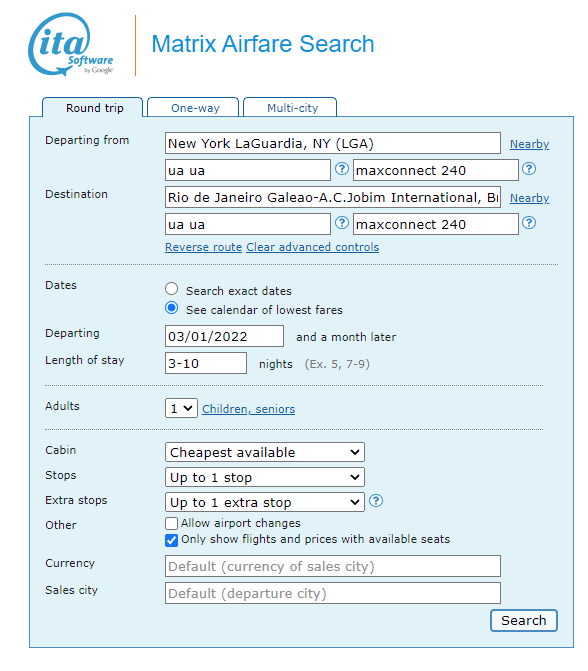Click the ITA Software logo
Image resolution: width=588 pixels, height=671 pixels.
(x=71, y=45)
